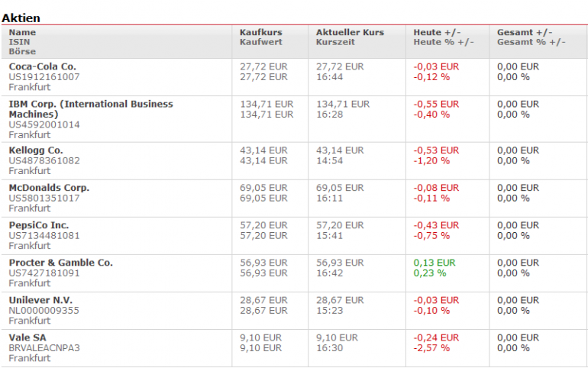
Task: Click Unilever quote time 15:23
Action: pyautogui.click(x=329, y=311)
